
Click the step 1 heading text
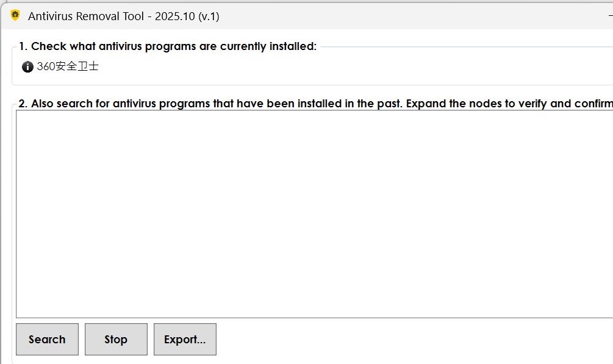[x=168, y=46]
